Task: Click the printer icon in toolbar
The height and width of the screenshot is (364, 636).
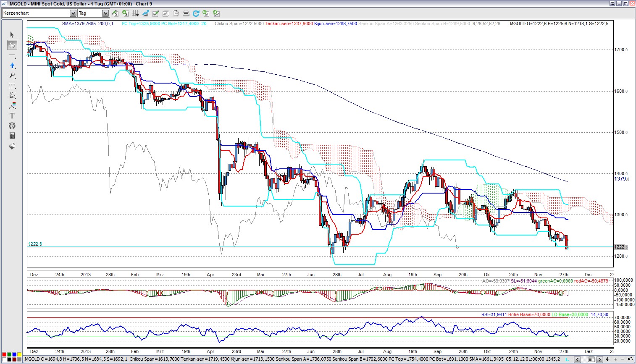Action: (x=186, y=13)
